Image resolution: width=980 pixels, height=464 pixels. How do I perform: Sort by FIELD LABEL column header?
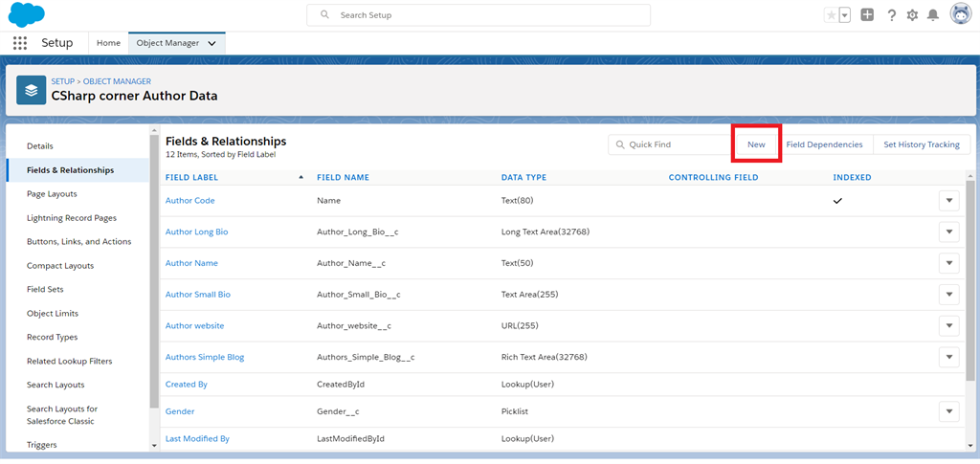[191, 177]
